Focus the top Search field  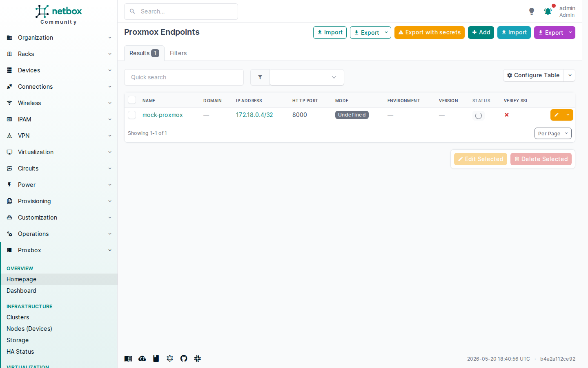point(181,11)
